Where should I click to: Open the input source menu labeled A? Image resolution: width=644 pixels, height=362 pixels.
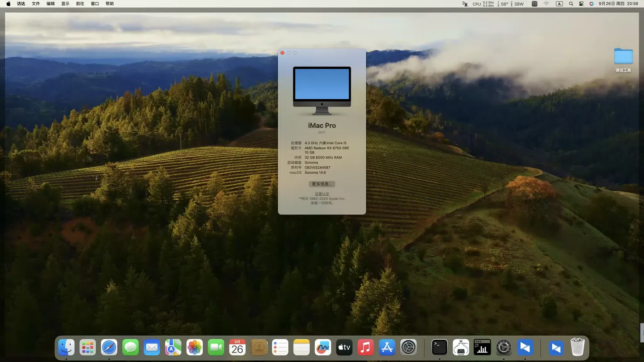coord(559,4)
